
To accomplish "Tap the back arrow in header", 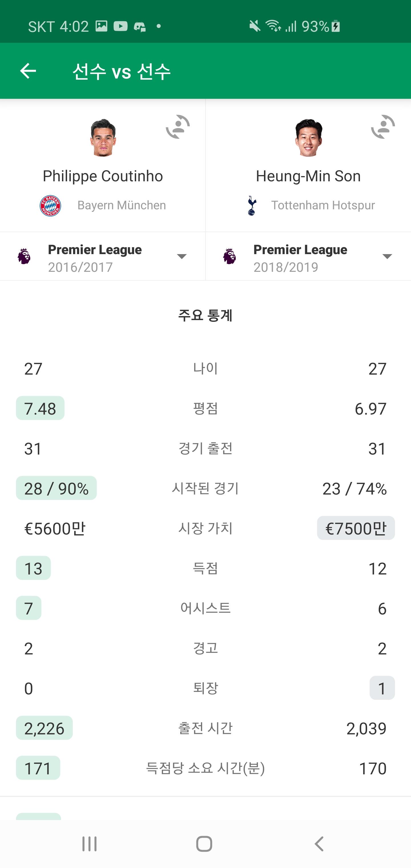I will tap(28, 71).
